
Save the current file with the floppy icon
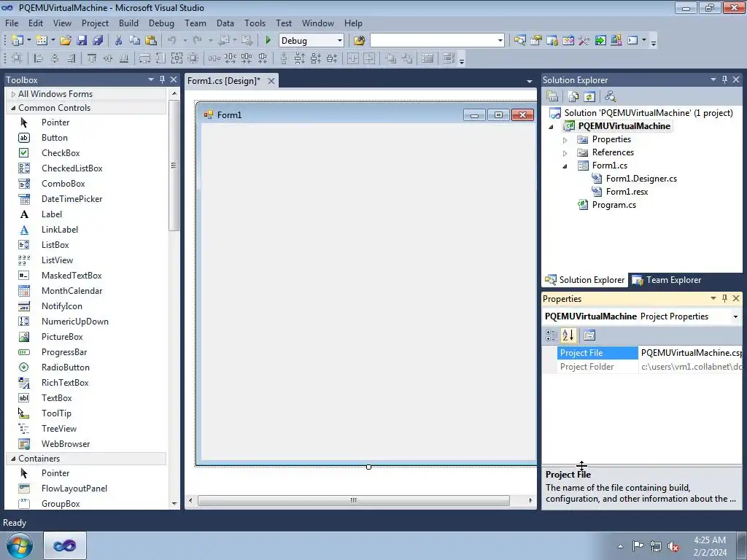tap(82, 41)
